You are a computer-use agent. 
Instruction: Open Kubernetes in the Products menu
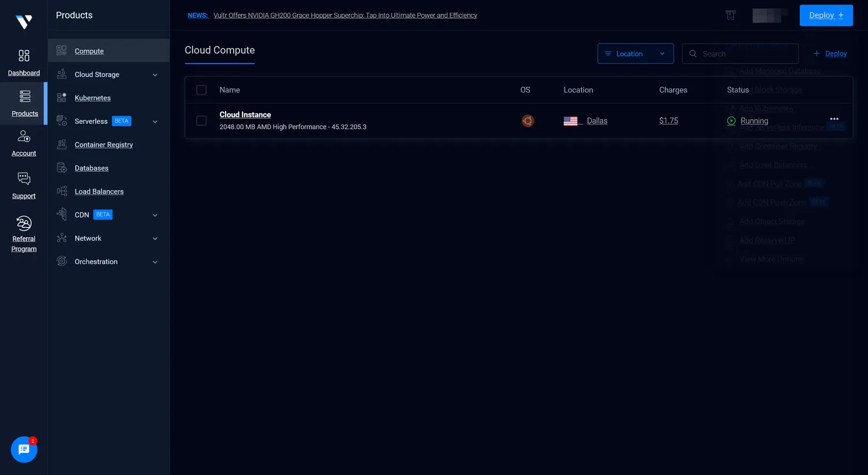point(93,98)
